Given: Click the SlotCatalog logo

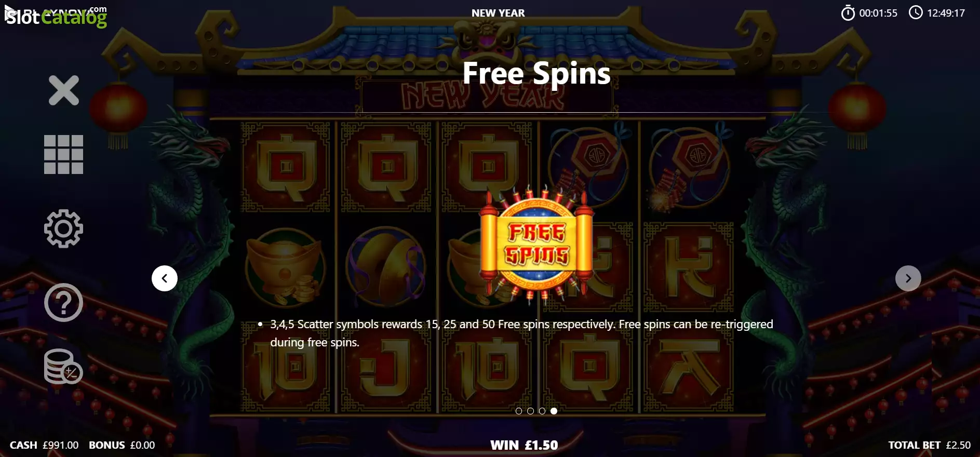Looking at the screenshot, I should click(56, 17).
